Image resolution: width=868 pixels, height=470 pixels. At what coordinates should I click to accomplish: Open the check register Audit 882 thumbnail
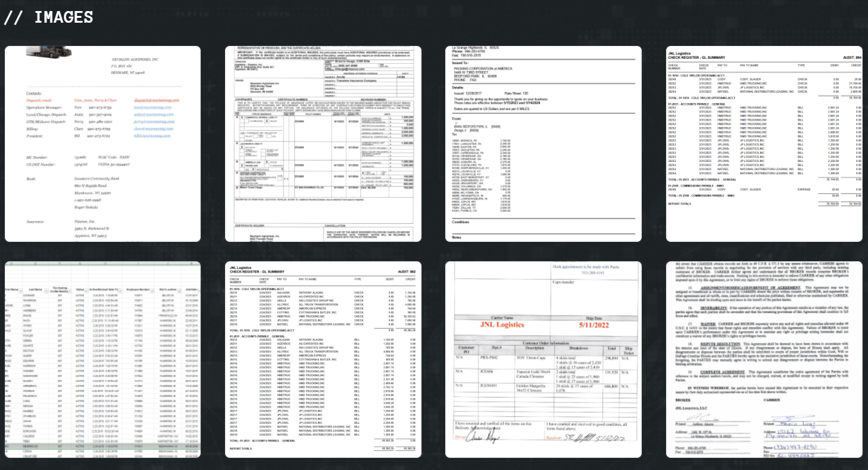323,359
